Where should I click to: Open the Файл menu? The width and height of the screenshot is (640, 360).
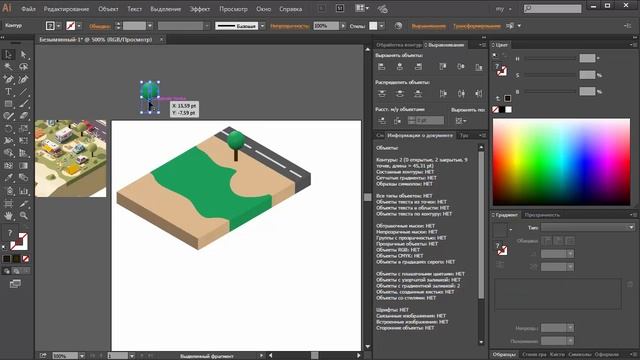tap(28, 9)
